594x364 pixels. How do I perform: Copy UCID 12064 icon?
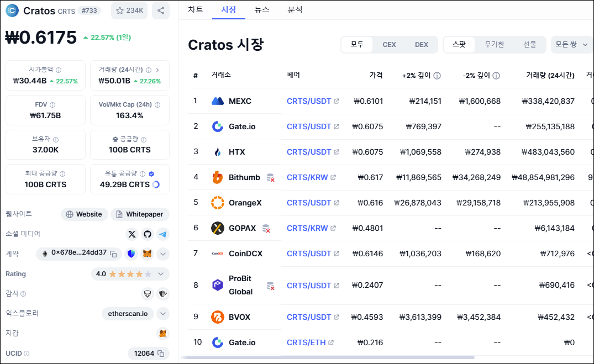[161, 354]
